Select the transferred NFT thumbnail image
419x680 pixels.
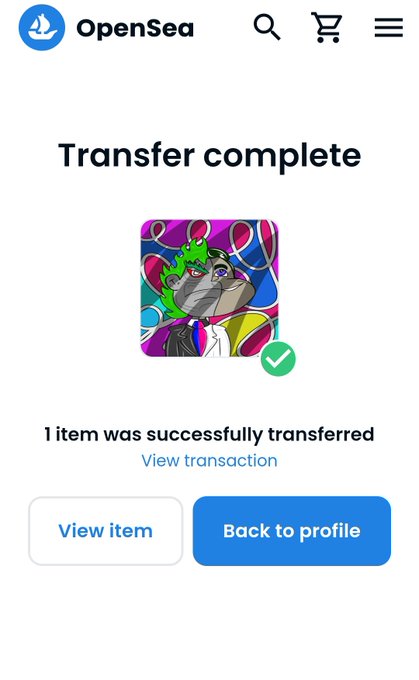(210, 288)
